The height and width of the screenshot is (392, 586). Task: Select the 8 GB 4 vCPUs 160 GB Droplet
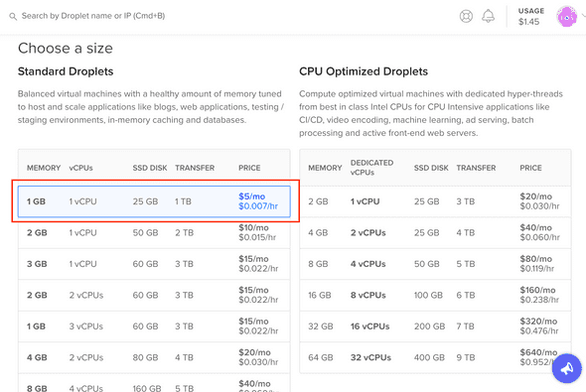pyautogui.click(x=154, y=383)
